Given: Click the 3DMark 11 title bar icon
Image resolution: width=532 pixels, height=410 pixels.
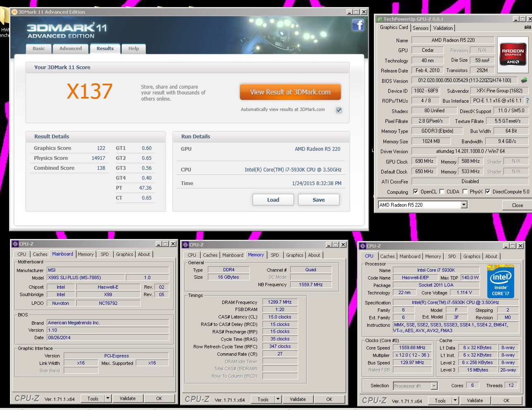Looking at the screenshot, I should 14,12.
